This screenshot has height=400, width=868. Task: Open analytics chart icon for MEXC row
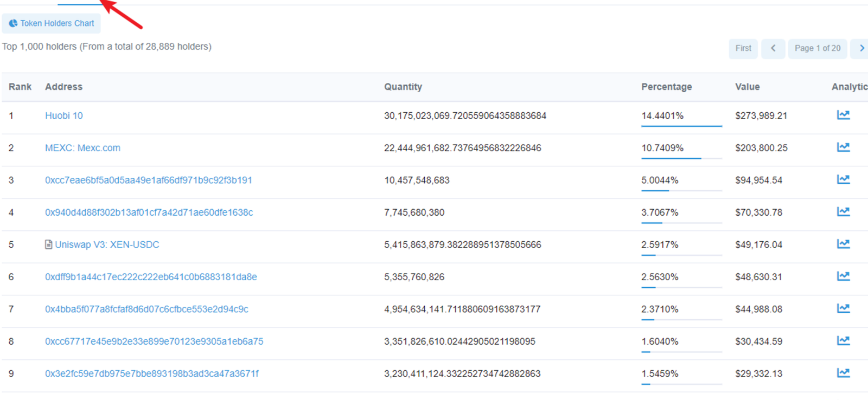[x=843, y=147]
